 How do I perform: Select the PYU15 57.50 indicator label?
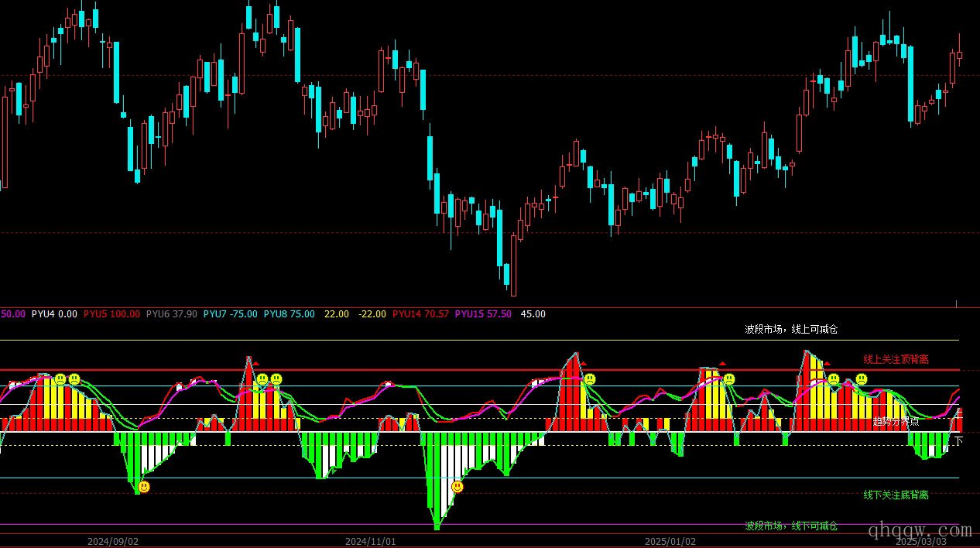tap(483, 314)
